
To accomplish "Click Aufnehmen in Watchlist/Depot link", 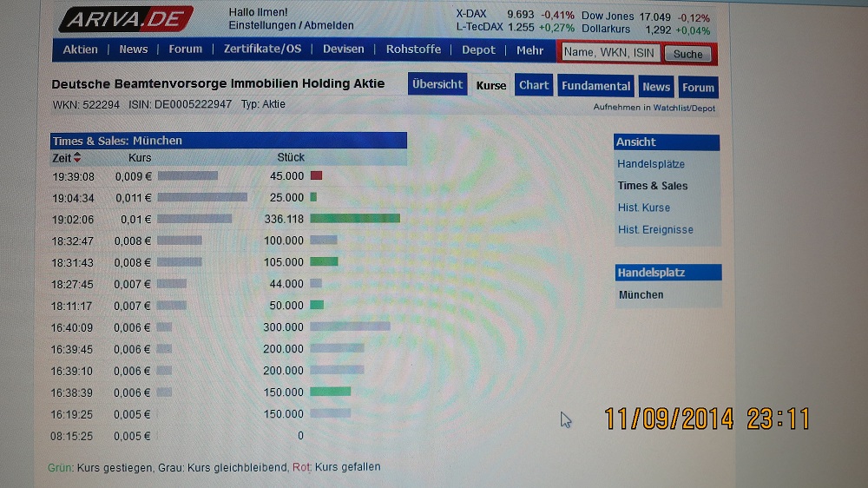I will tap(654, 108).
